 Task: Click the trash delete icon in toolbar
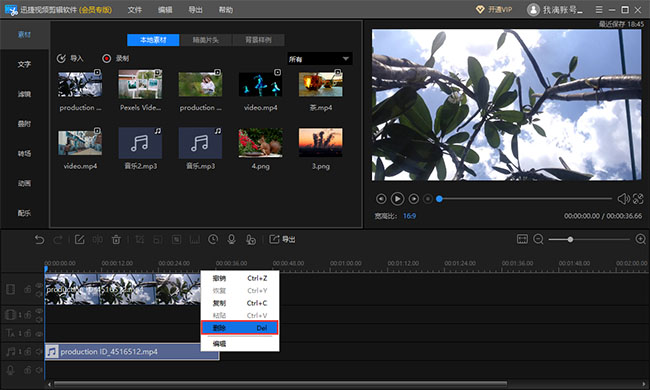click(116, 240)
